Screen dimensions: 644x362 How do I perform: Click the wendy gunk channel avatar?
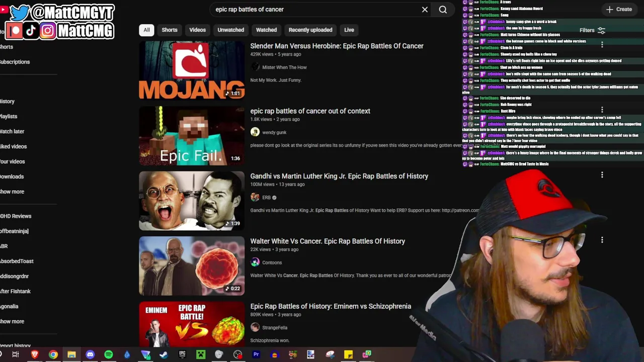coord(255,132)
